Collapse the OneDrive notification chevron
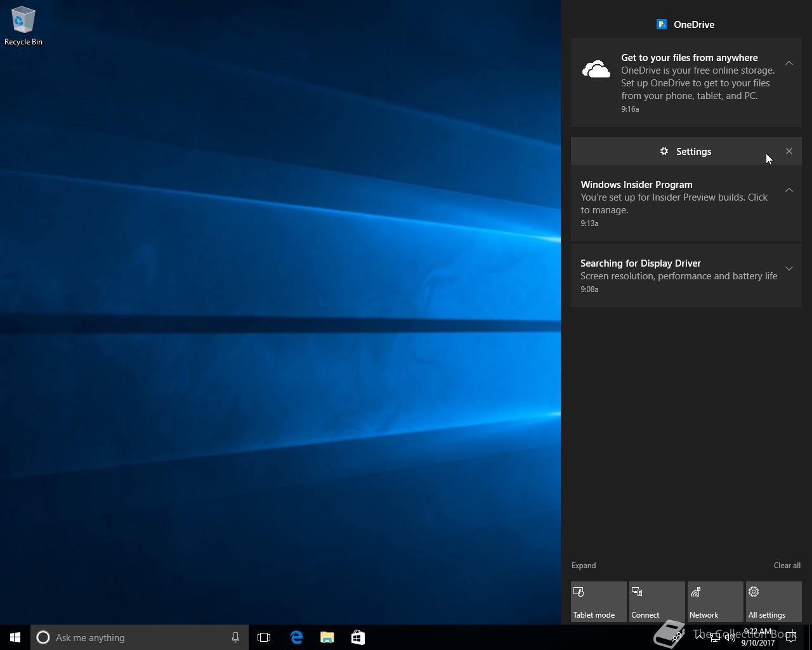 pyautogui.click(x=789, y=63)
